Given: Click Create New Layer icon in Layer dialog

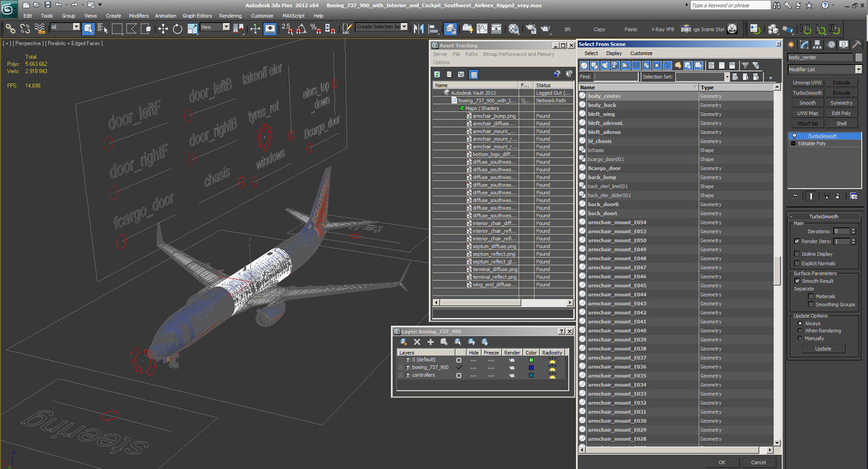Looking at the screenshot, I should pyautogui.click(x=404, y=342).
